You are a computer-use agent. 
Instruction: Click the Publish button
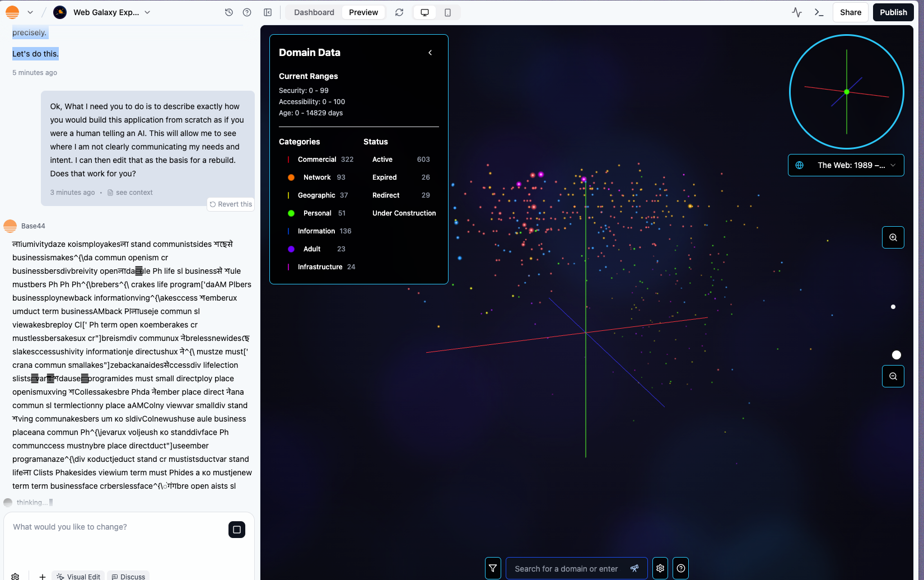(893, 12)
